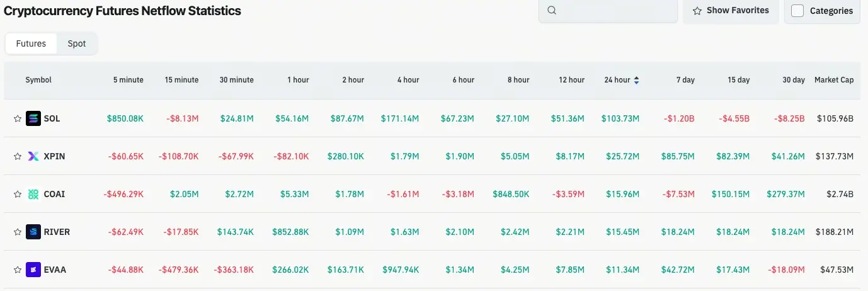
Task: Sort by the 6 hour column
Action: pos(464,80)
